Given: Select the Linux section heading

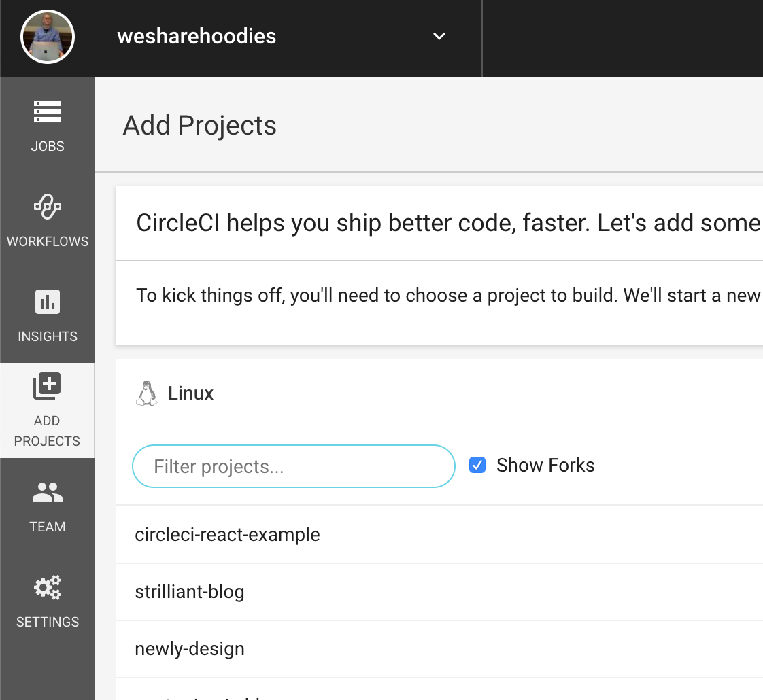Looking at the screenshot, I should click(x=190, y=393).
